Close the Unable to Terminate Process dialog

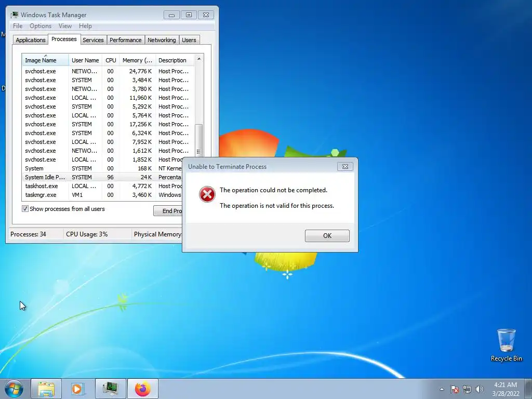coord(345,167)
